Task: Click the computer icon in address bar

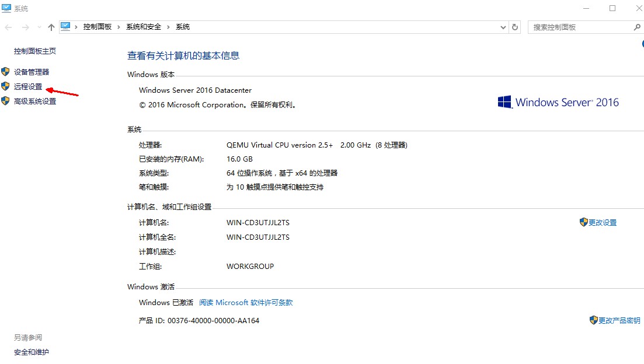Action: (x=65, y=27)
